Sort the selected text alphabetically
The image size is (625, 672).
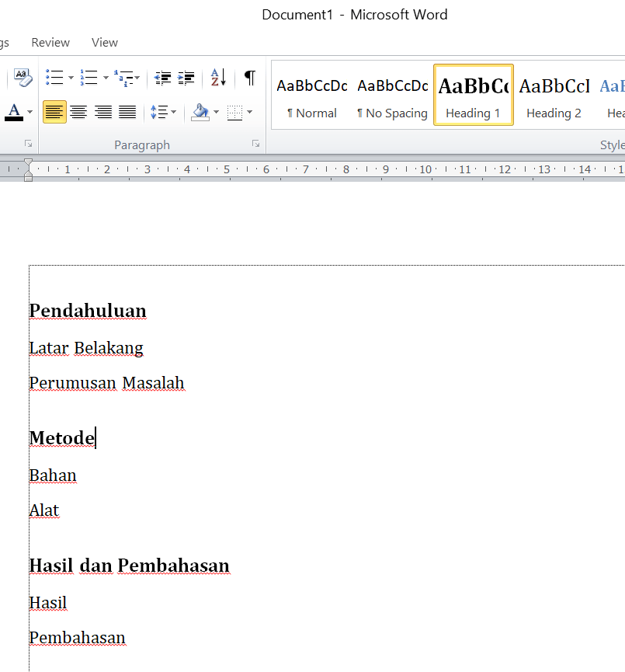pos(218,78)
